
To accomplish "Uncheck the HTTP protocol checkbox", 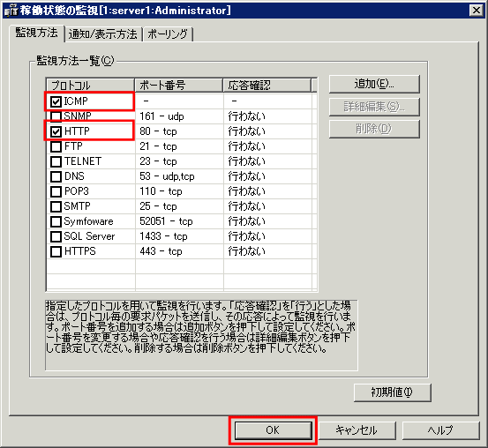I will [56, 131].
